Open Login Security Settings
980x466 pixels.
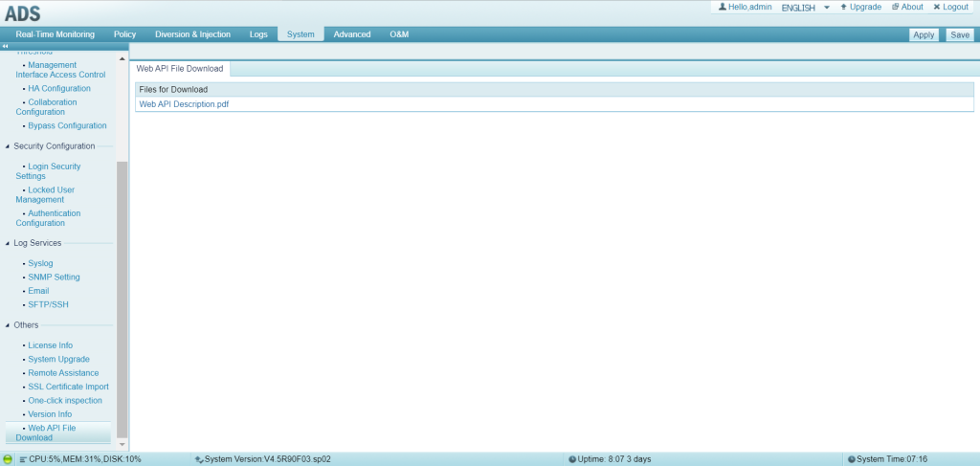(x=48, y=171)
